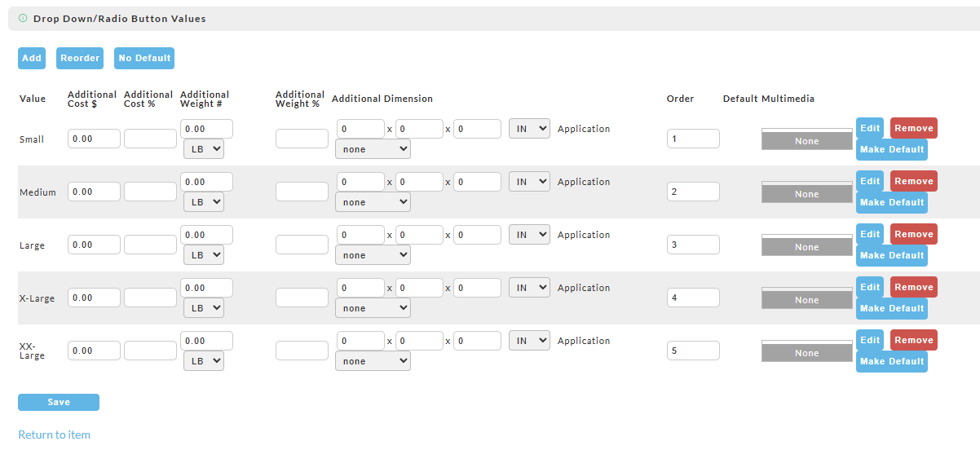
Task: Click the None multimedia thumbnail for Large
Action: tap(806, 245)
